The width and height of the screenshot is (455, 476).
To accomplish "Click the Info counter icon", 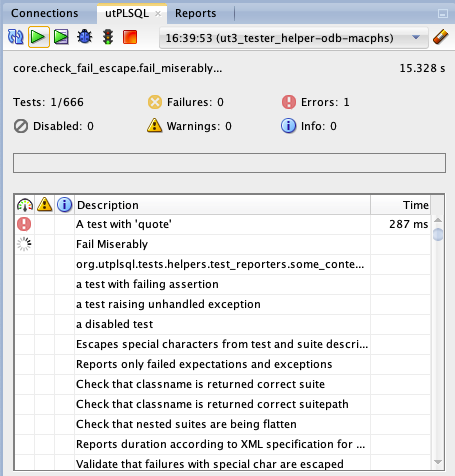I will (288, 126).
